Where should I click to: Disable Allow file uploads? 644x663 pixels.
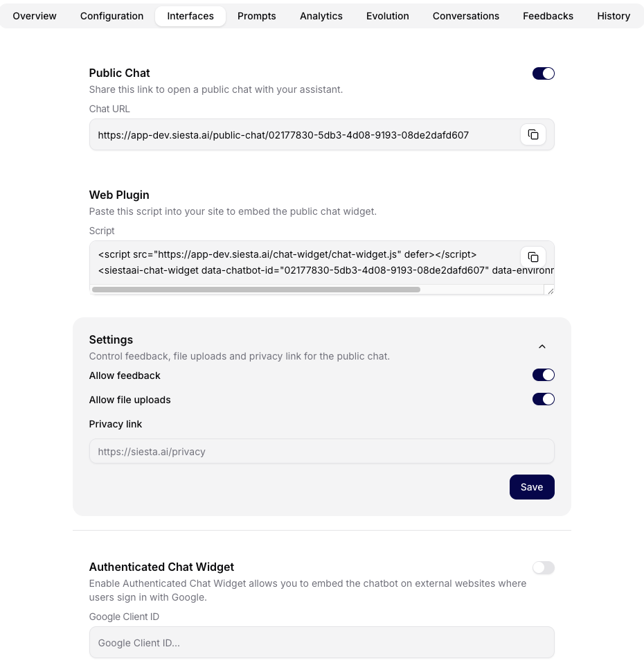coord(543,399)
